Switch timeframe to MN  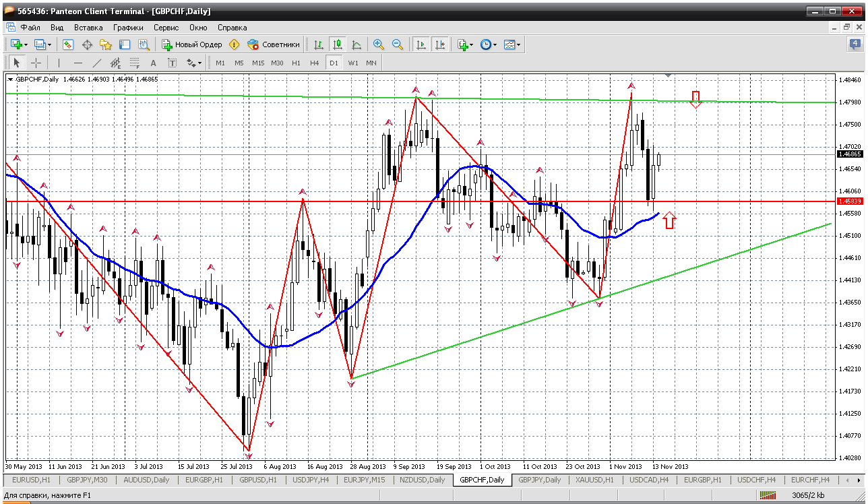[371, 63]
